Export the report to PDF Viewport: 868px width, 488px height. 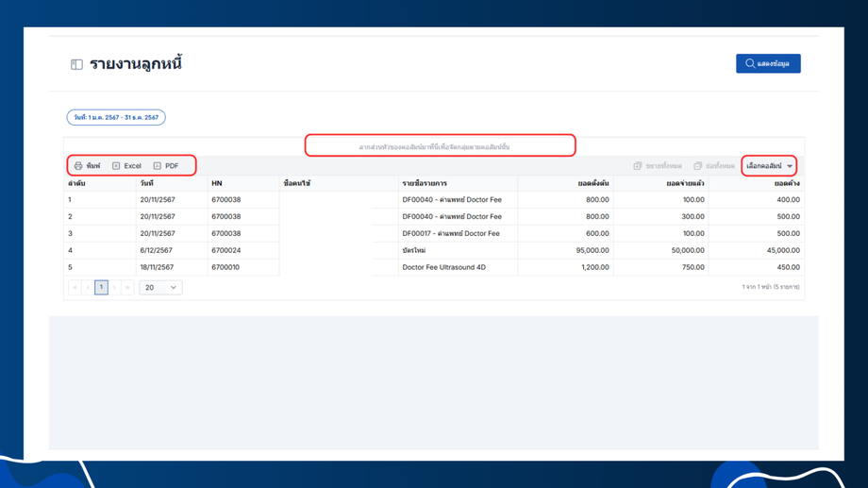(x=166, y=165)
